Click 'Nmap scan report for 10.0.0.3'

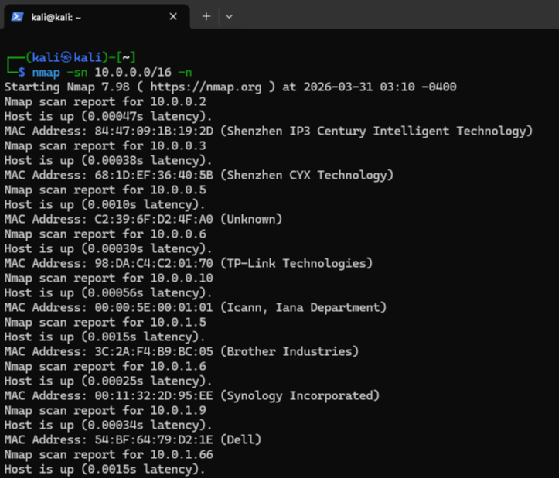point(105,146)
